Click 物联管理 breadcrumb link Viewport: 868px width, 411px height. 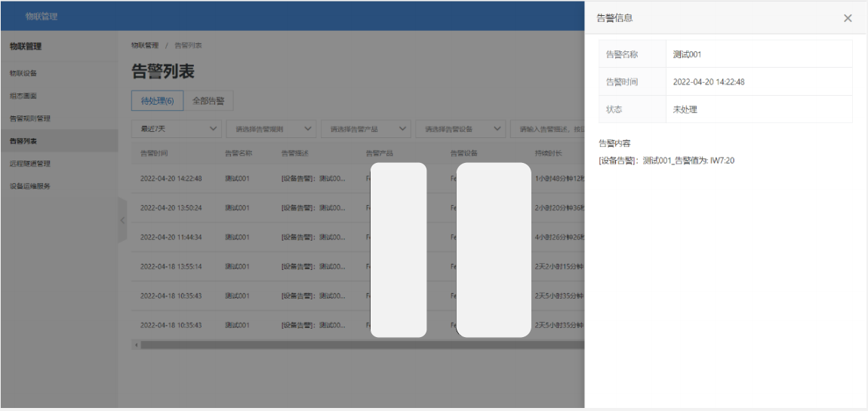coord(145,45)
